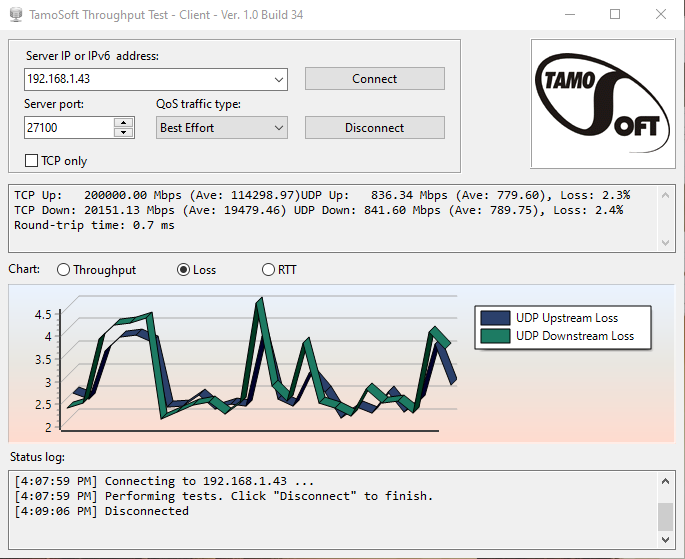
Task: Click UDP Upstream Loss legend swatch
Action: tap(495, 318)
